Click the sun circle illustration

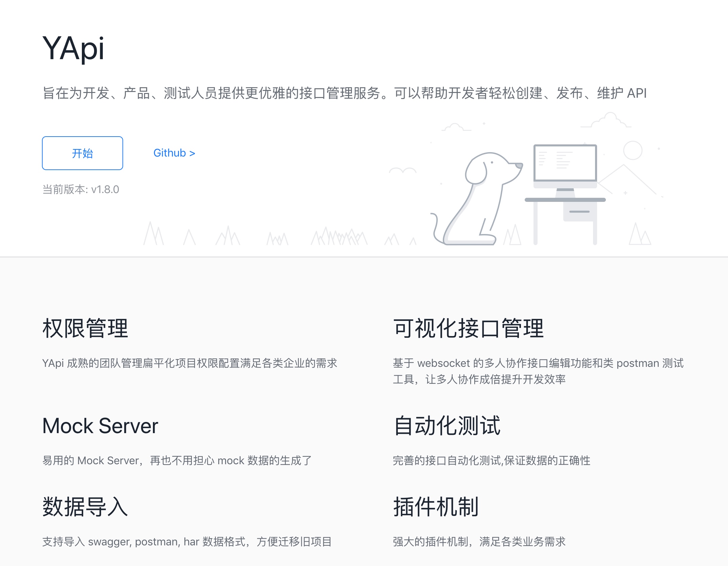pos(633,150)
